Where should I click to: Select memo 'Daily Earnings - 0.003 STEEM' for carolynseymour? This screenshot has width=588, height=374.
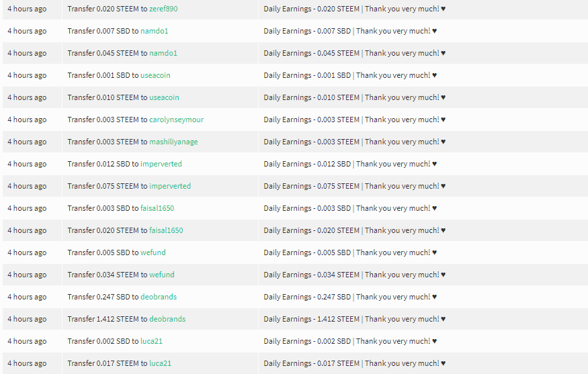point(311,119)
